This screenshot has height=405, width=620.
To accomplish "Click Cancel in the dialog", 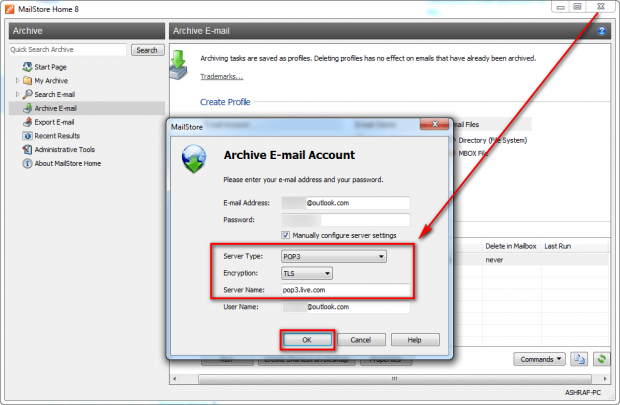I will [361, 340].
